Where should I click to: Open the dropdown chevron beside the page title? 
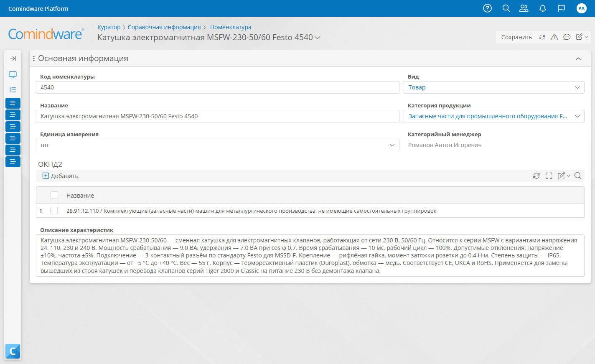318,38
